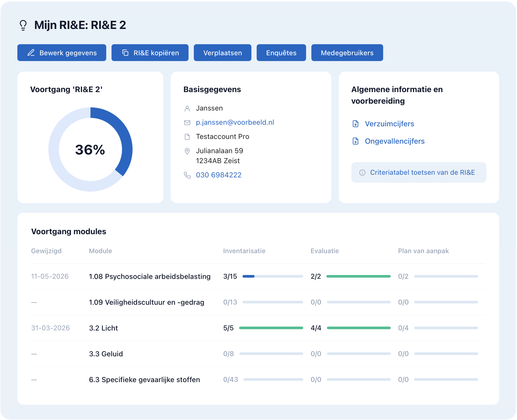Click the copy icon in RI&E kopiëren
Screen dimensions: 517x420
(125, 53)
